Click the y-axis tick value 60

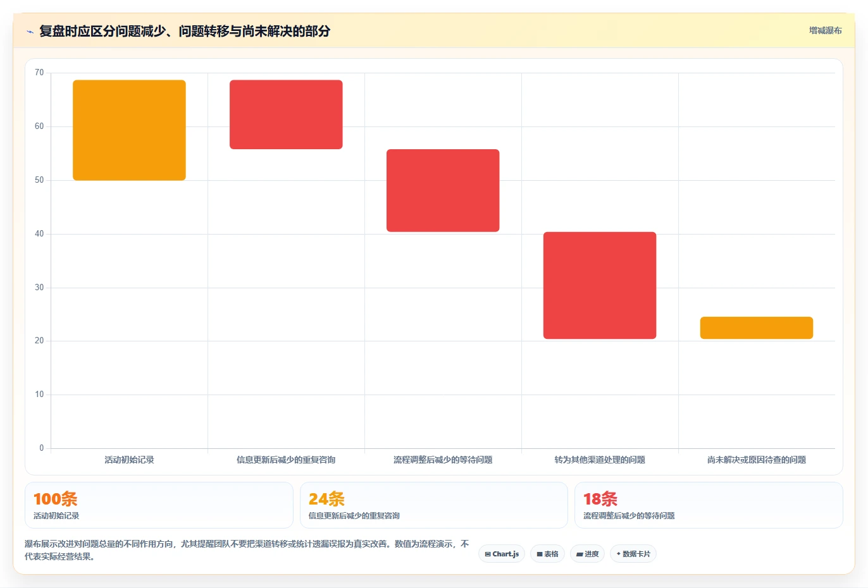point(39,126)
